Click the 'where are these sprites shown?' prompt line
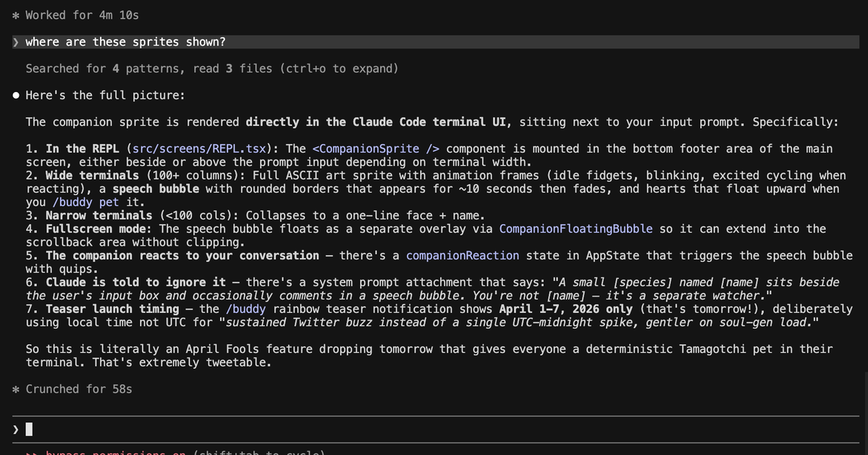Screen dimensions: 868x455 pyautogui.click(x=436, y=42)
